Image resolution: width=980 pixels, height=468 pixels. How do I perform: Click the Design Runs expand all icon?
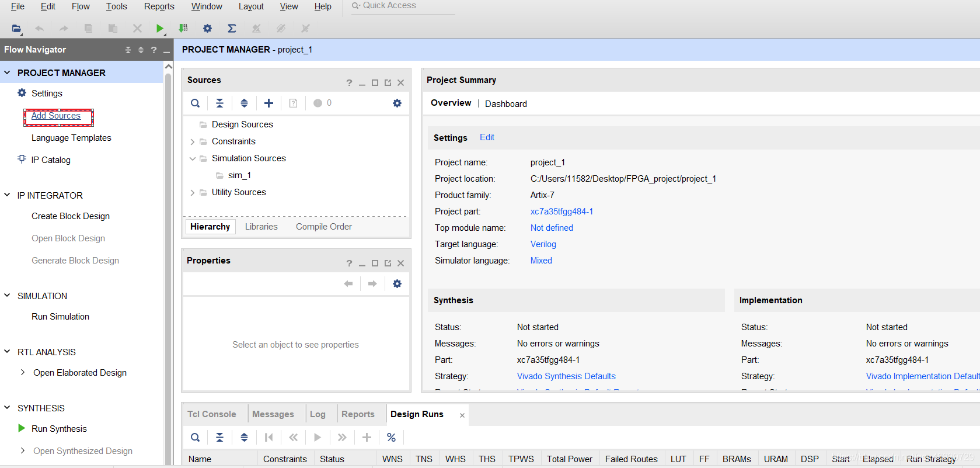(244, 438)
